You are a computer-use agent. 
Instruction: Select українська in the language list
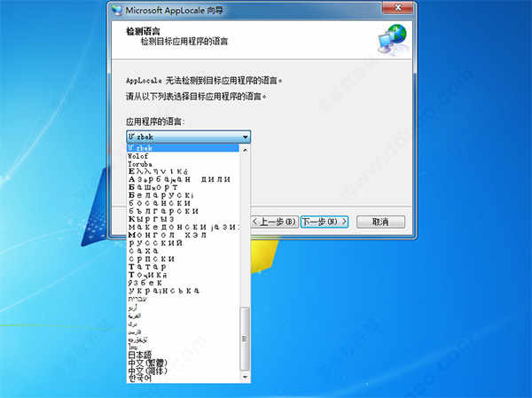tap(184, 291)
